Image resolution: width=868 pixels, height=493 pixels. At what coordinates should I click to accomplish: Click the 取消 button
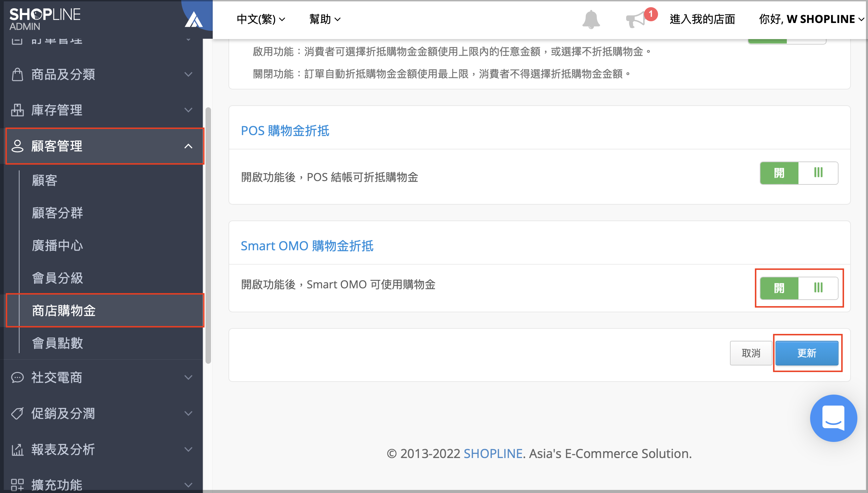tap(751, 353)
